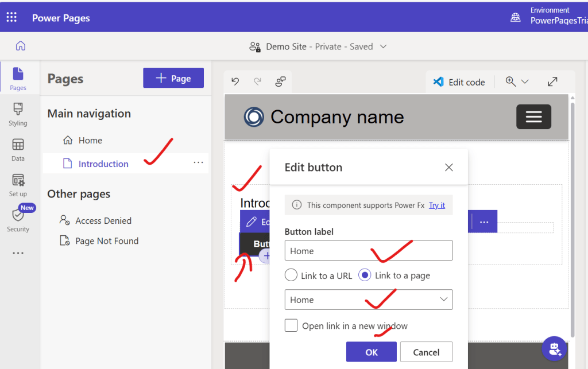Follow the Try it link
The image size is (588, 369).
click(436, 205)
